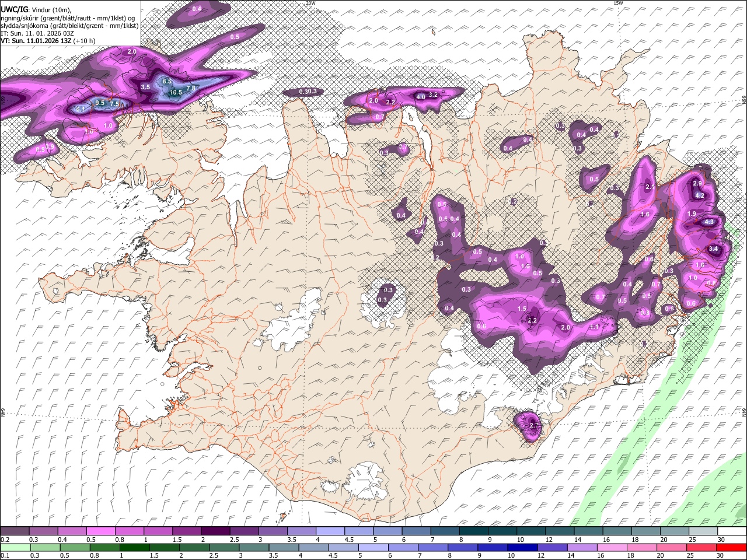Viewport: 747px width, 560px height.
Task: Click the bright pink swatch between 0.5 and 0.8
Action: tap(100, 531)
